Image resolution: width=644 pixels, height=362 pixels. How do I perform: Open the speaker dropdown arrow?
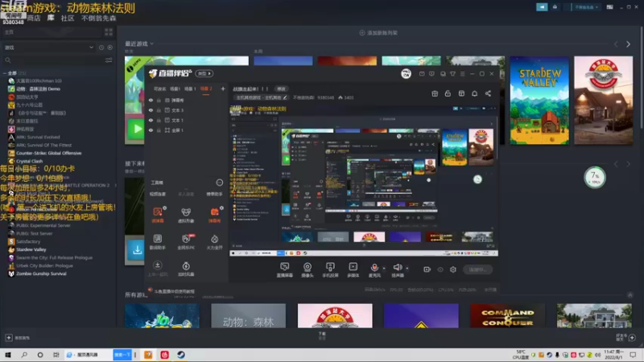click(x=407, y=268)
